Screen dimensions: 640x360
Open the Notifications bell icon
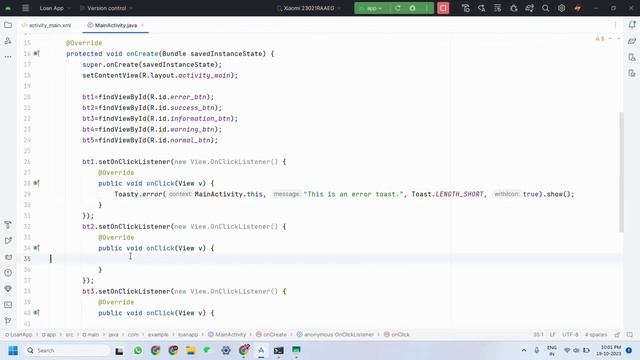click(632, 25)
